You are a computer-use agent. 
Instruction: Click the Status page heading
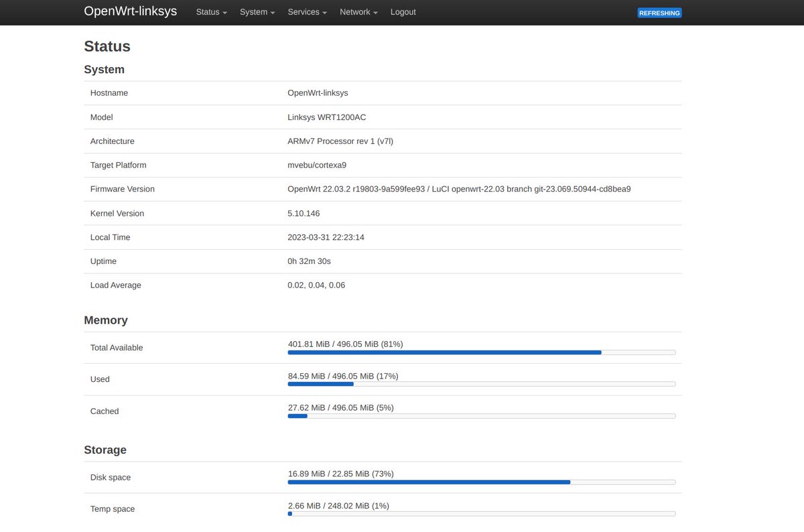point(107,46)
